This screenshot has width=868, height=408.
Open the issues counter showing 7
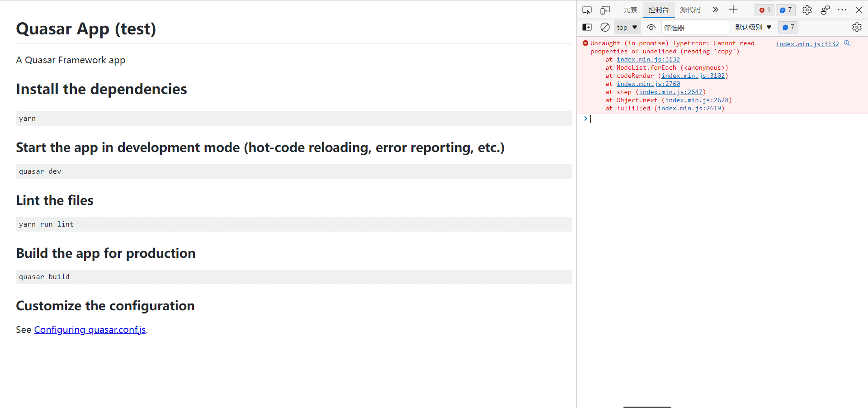click(x=785, y=9)
